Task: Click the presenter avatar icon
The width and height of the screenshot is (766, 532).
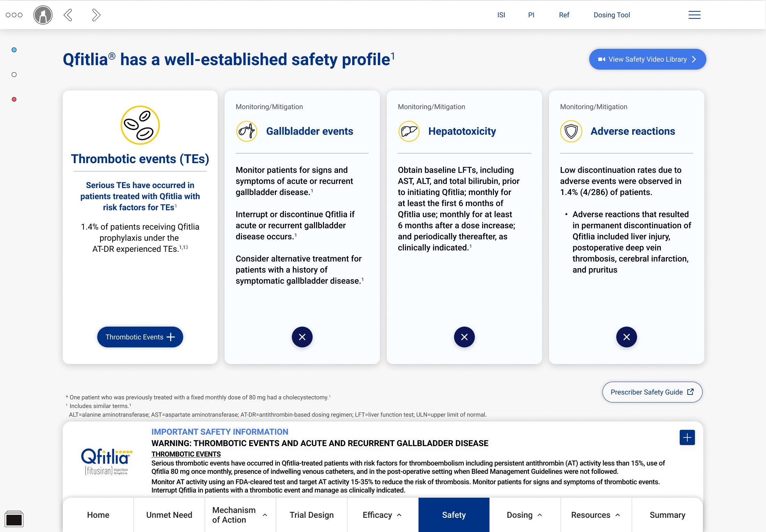Action: point(43,15)
